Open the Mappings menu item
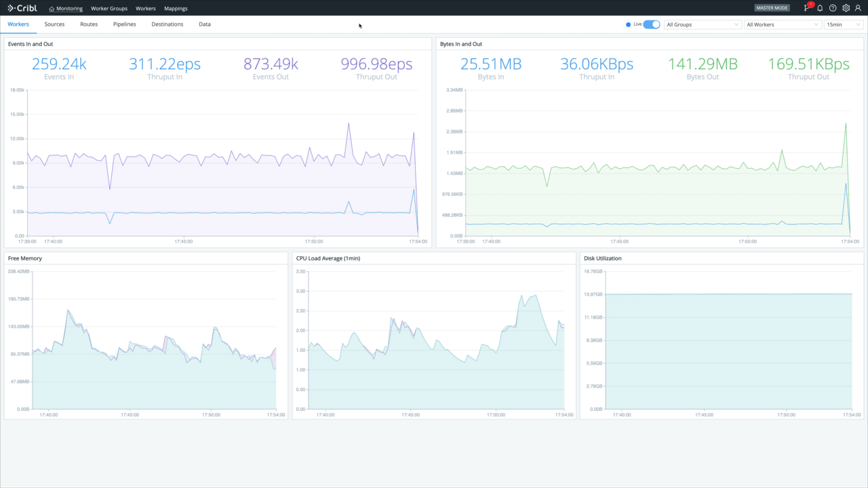868x488 pixels. pyautogui.click(x=175, y=8)
